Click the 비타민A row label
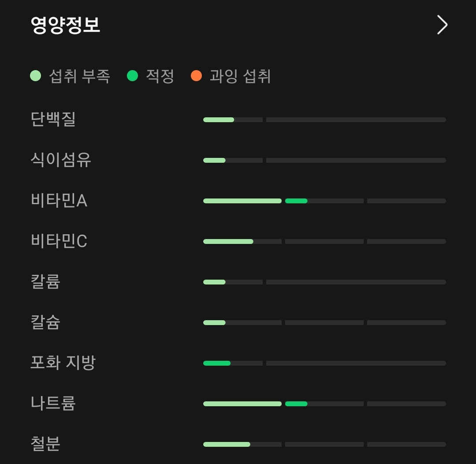476x464 pixels. pyautogui.click(x=59, y=201)
